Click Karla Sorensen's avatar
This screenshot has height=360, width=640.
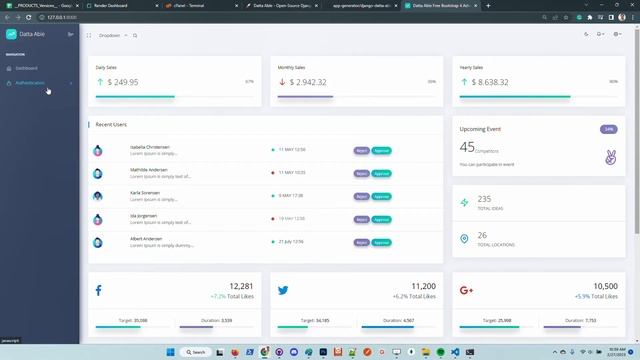pyautogui.click(x=98, y=196)
